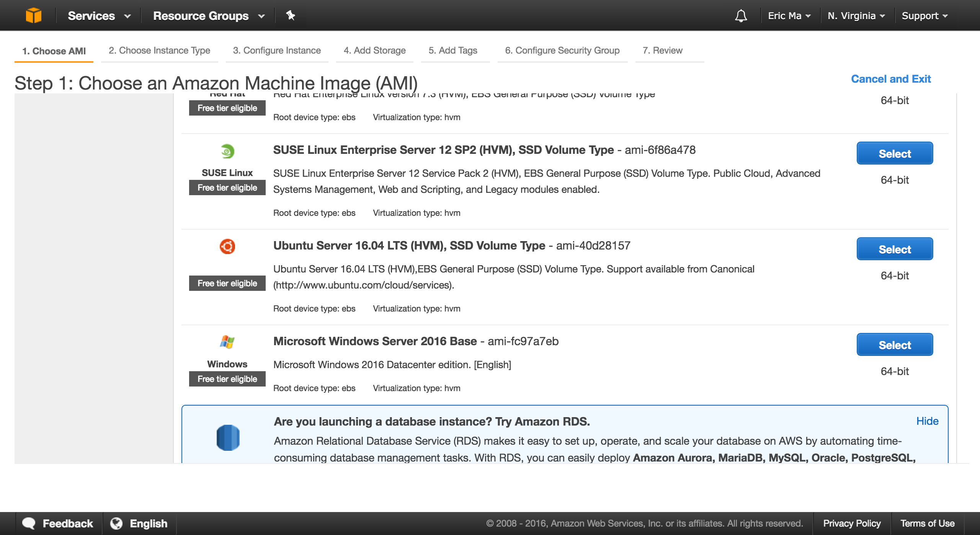Open the notifications bell
The image size is (980, 535).
(741, 16)
